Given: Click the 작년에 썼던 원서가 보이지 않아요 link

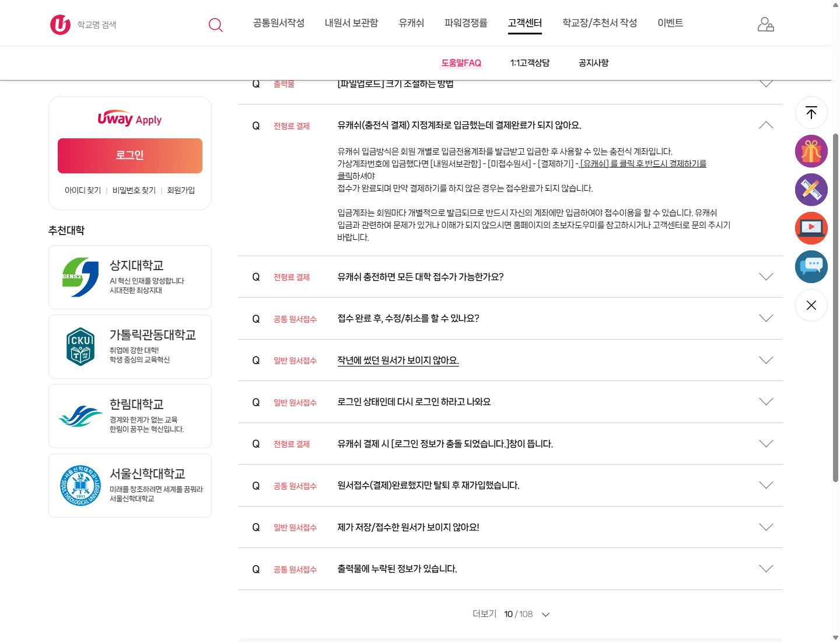Looking at the screenshot, I should coord(398,361).
